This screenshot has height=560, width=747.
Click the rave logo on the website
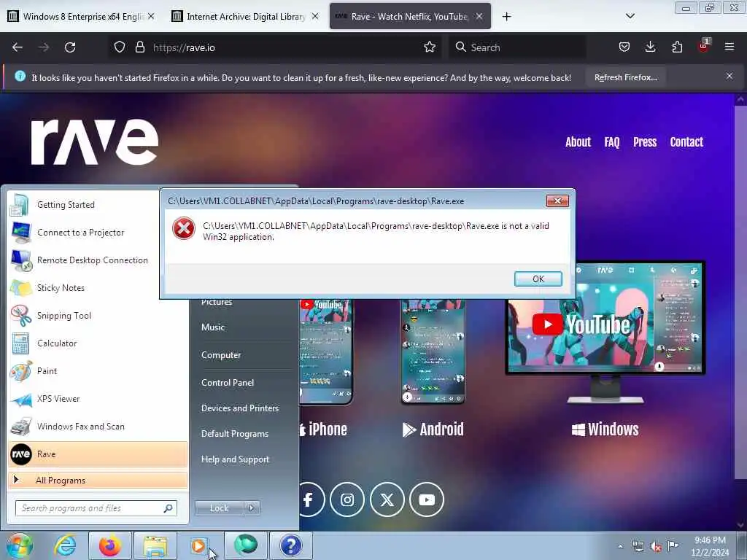click(x=94, y=141)
